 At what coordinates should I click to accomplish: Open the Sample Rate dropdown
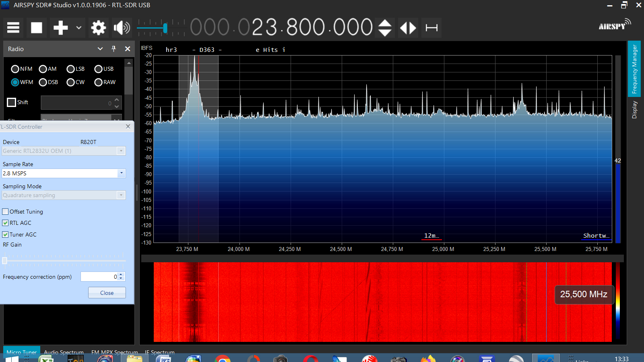tap(121, 173)
